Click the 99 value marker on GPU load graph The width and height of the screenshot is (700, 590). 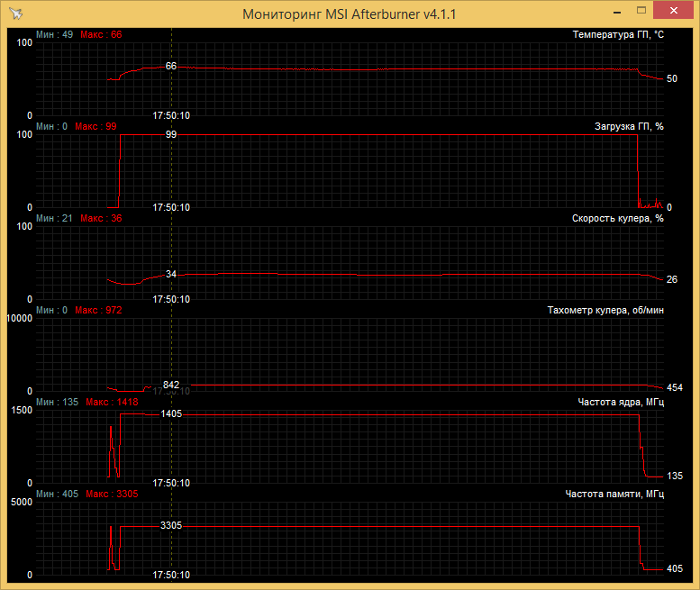coord(171,134)
